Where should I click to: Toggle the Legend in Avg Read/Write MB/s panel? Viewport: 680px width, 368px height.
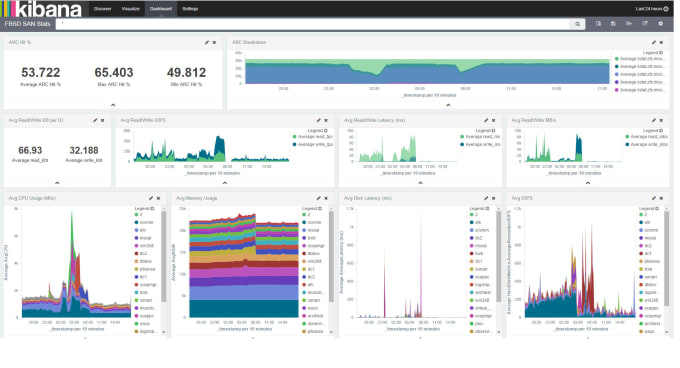pos(653,130)
